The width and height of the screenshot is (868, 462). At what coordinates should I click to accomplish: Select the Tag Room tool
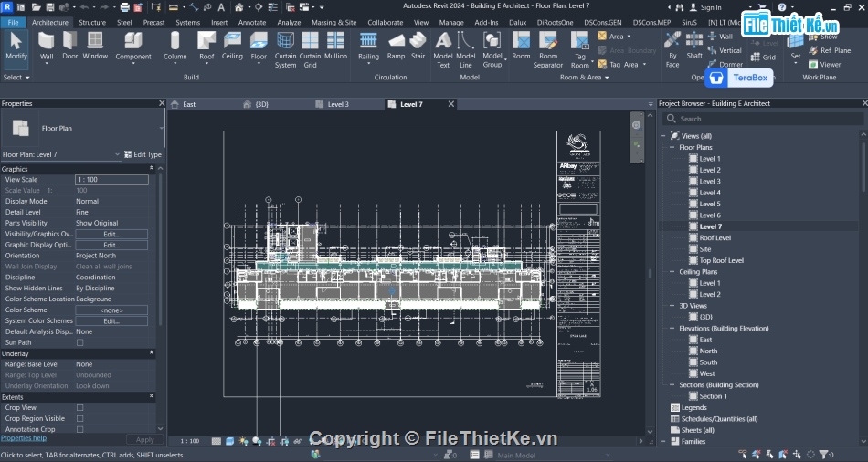point(579,50)
